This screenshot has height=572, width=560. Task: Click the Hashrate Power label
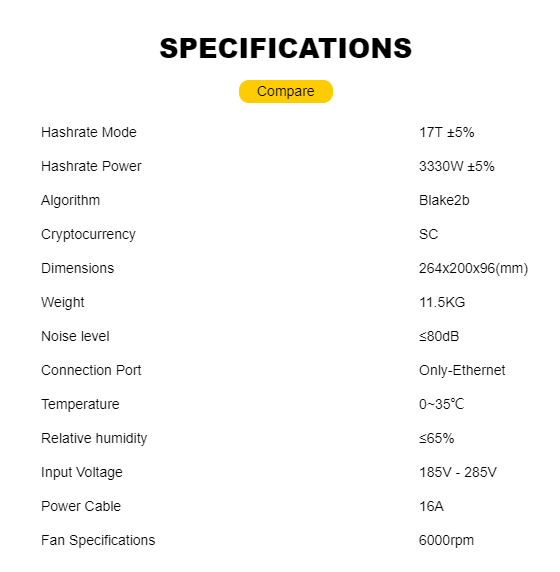tap(91, 166)
